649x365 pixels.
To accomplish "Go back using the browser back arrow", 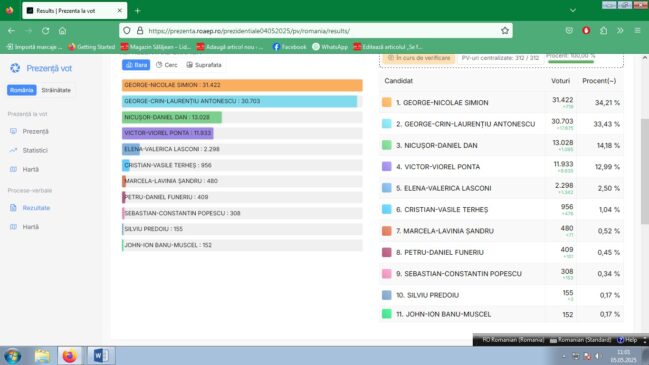I will (11, 31).
